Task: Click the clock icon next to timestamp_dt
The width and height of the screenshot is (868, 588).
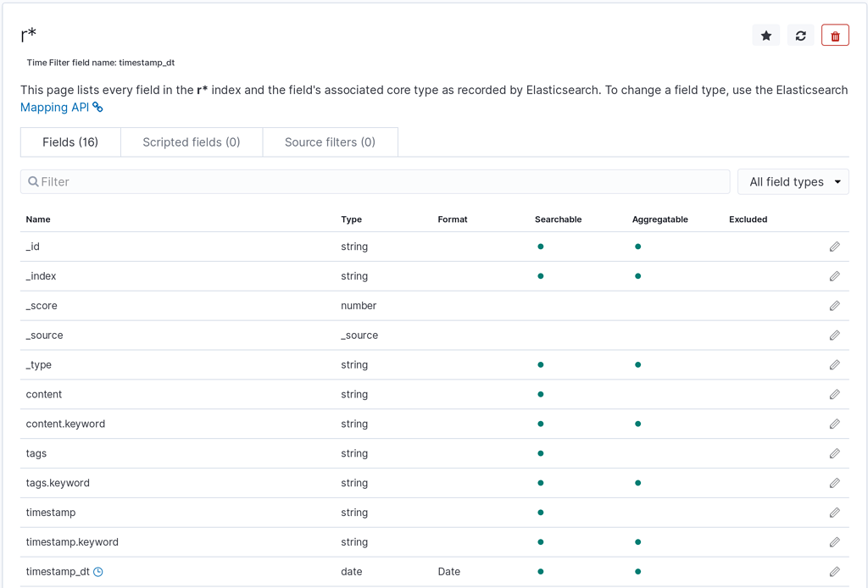Action: click(x=98, y=571)
